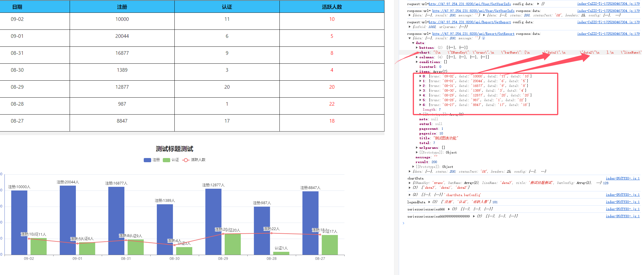The width and height of the screenshot is (644, 275).
Task: Collapse the items Array(7) node
Action: tap(417, 71)
